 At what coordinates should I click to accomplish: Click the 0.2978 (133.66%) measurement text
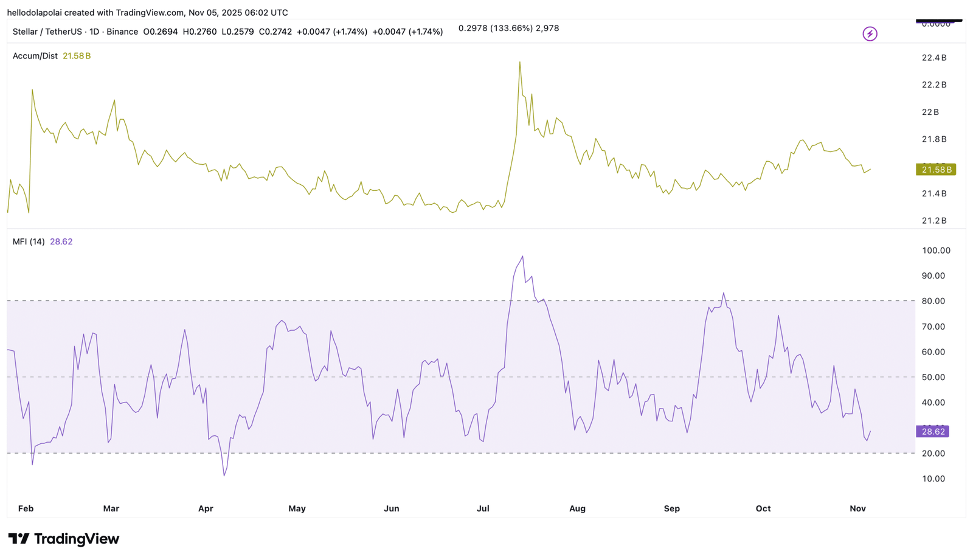pyautogui.click(x=496, y=29)
